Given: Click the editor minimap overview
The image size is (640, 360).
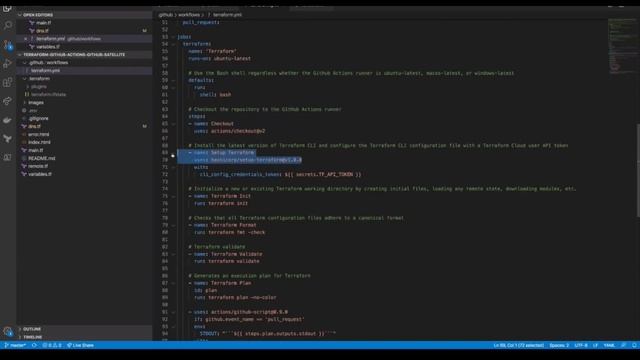Looking at the screenshot, I should tap(621, 46).
